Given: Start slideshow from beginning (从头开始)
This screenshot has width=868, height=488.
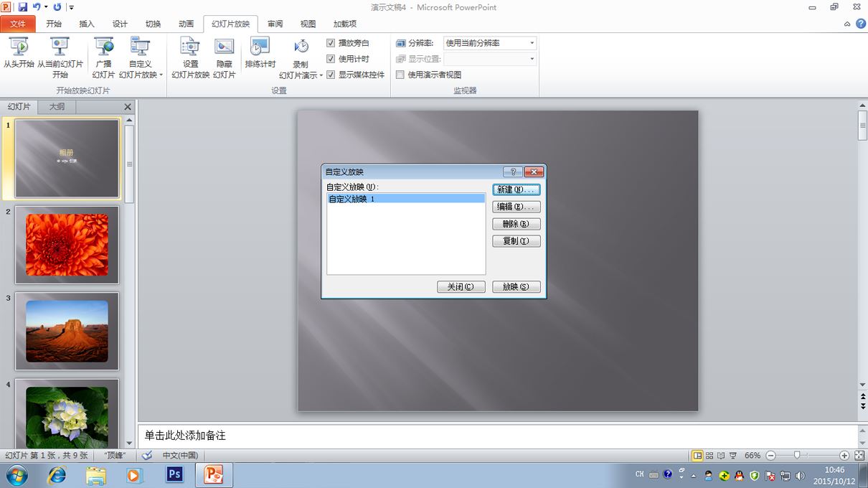Looking at the screenshot, I should point(19,54).
